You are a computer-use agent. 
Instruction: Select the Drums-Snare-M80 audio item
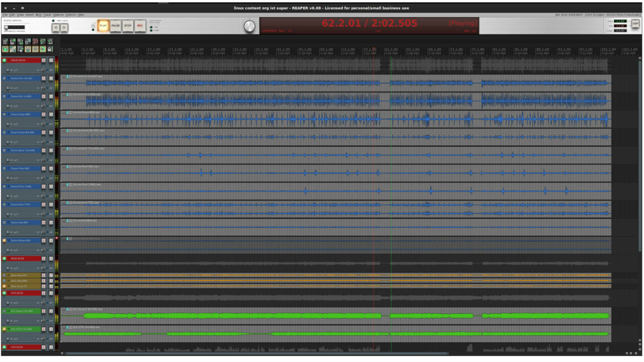click(x=336, y=119)
